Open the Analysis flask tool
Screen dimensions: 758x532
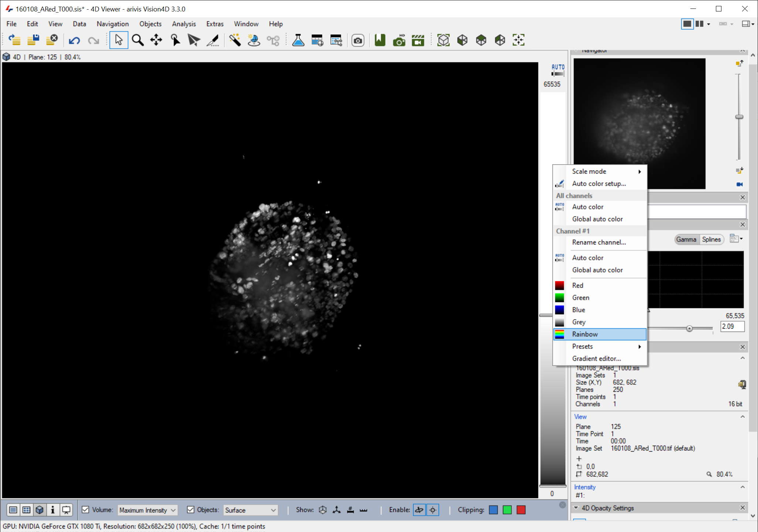(x=298, y=40)
